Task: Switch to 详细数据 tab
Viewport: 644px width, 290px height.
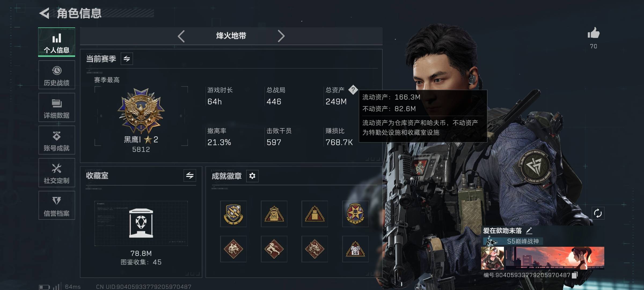Action: coord(57,108)
